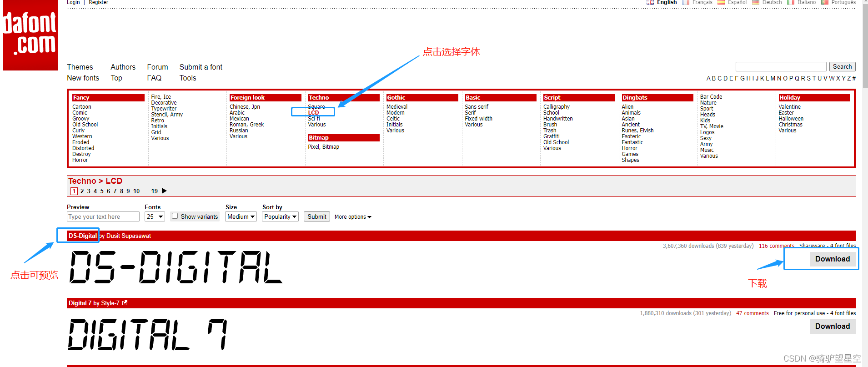Download the Digital 7 font
Image resolution: width=868 pixels, height=367 pixels.
click(x=833, y=326)
